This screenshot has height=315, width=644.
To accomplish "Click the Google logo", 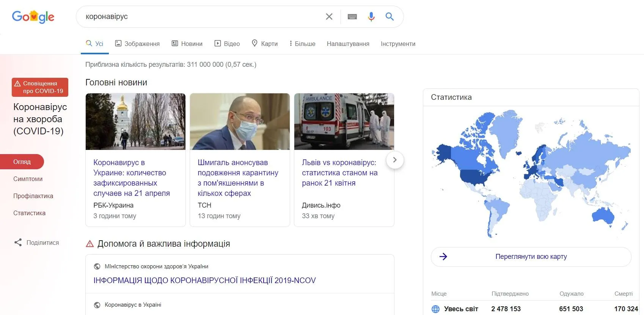I will pyautogui.click(x=33, y=17).
